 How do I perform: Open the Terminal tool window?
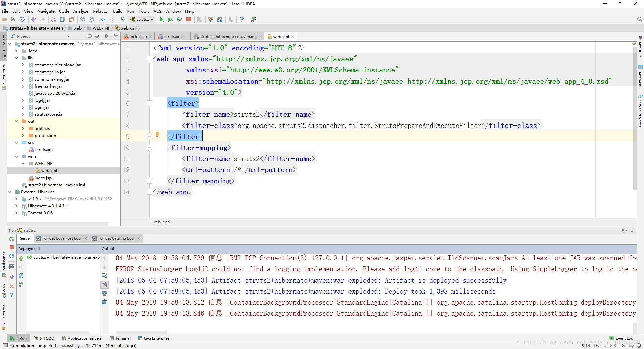(120, 338)
